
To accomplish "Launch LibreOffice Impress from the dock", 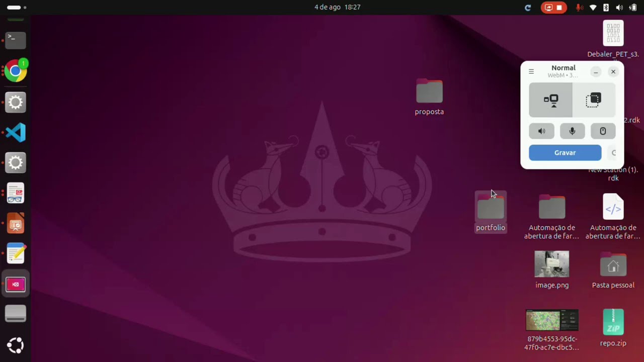I will click(x=16, y=224).
